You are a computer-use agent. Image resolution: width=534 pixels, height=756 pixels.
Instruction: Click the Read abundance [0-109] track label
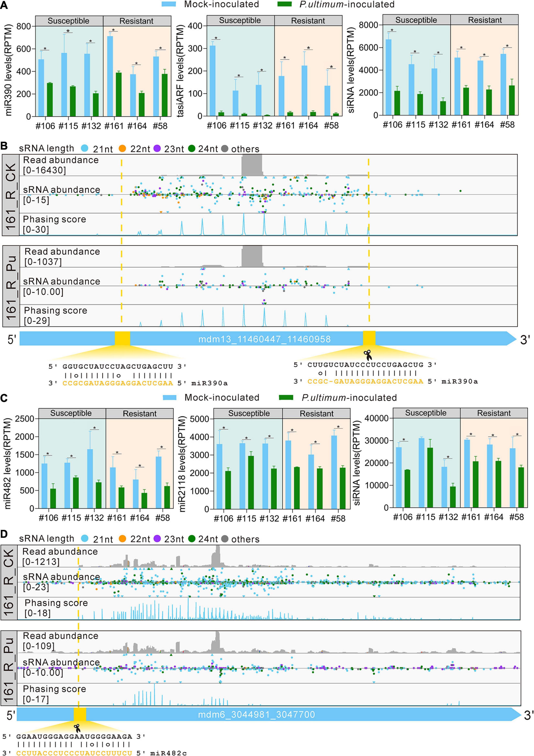click(60, 641)
